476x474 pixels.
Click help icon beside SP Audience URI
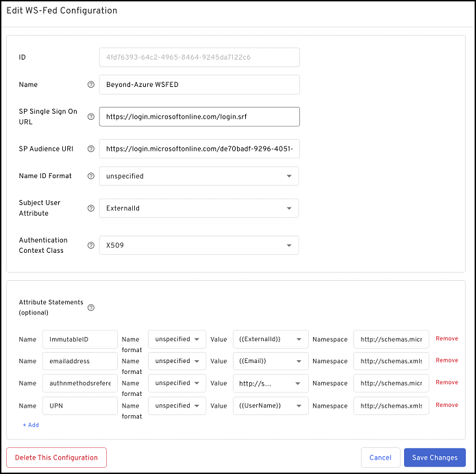click(x=91, y=149)
